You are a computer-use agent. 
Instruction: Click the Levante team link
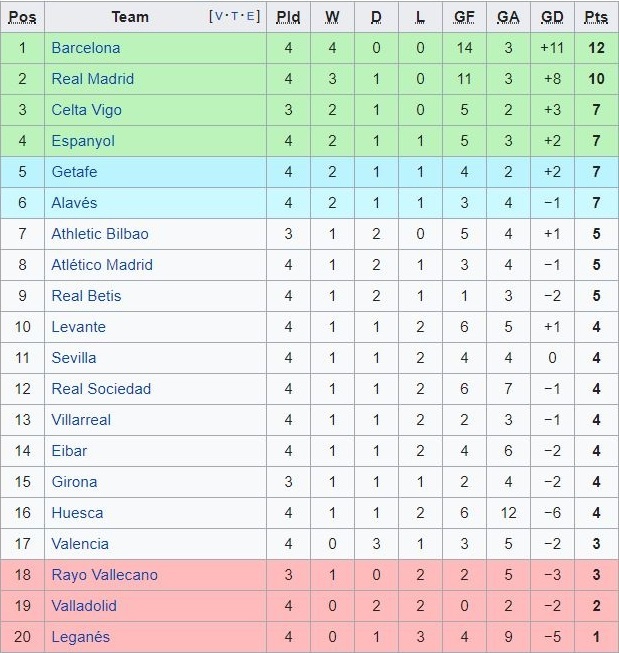click(78, 327)
